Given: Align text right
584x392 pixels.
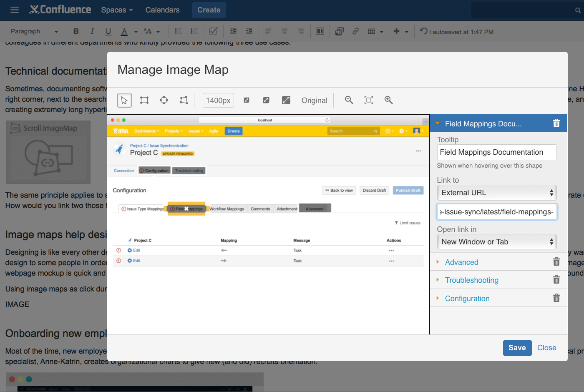Looking at the screenshot, I should (x=300, y=31).
